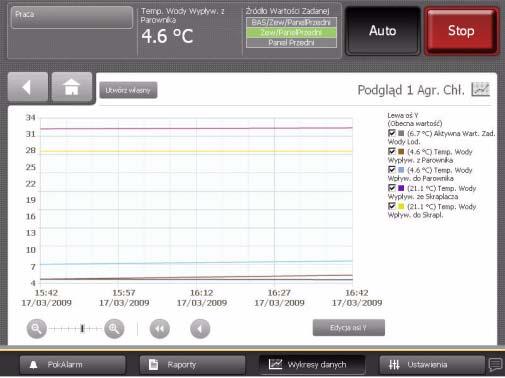
Task: Click the Y-axis value 7
Action: pyautogui.click(x=33, y=267)
